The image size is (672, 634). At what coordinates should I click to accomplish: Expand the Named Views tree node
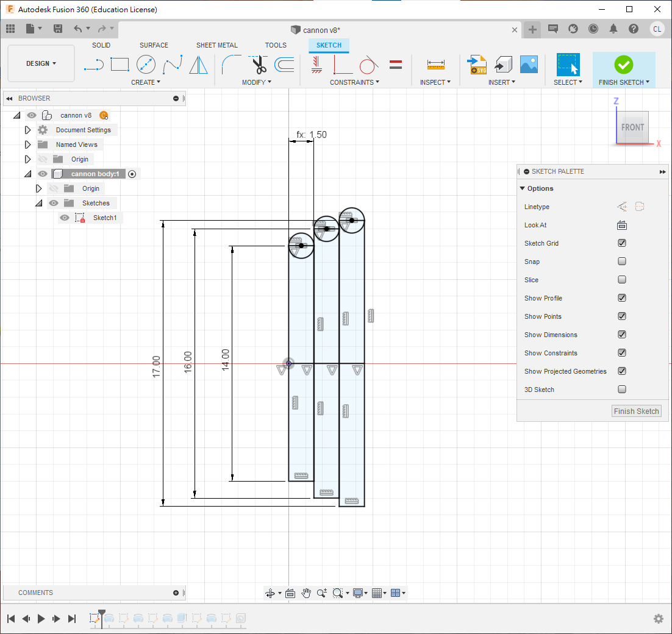coord(27,144)
